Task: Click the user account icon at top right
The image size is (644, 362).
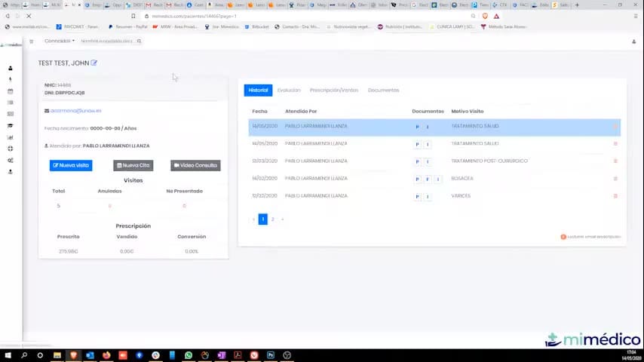Action: point(633,41)
